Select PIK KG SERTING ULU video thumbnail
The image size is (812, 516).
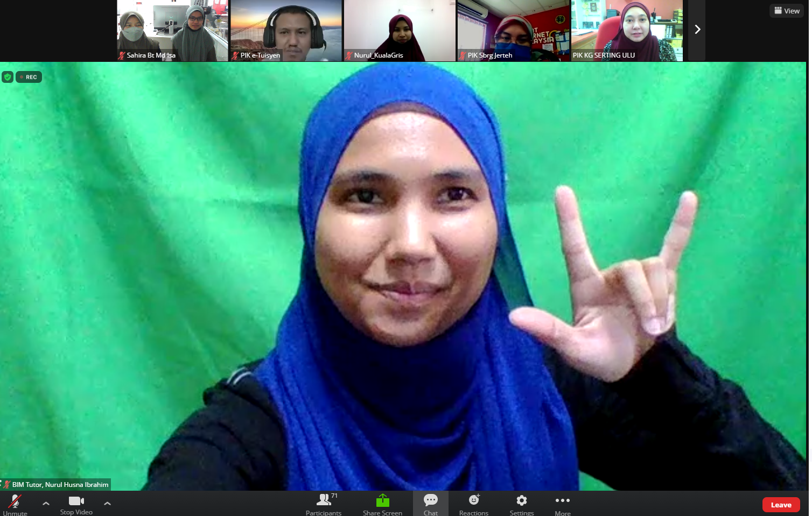coord(627,30)
